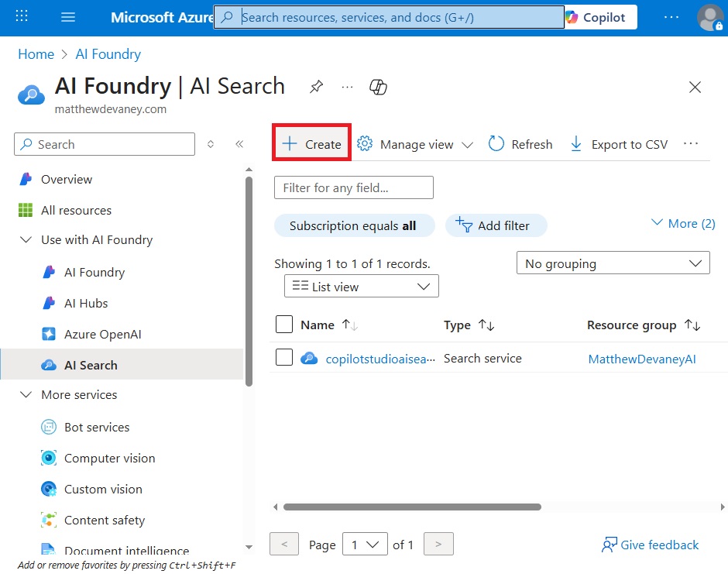
Task: Click the Copilot button in the header
Action: (601, 17)
